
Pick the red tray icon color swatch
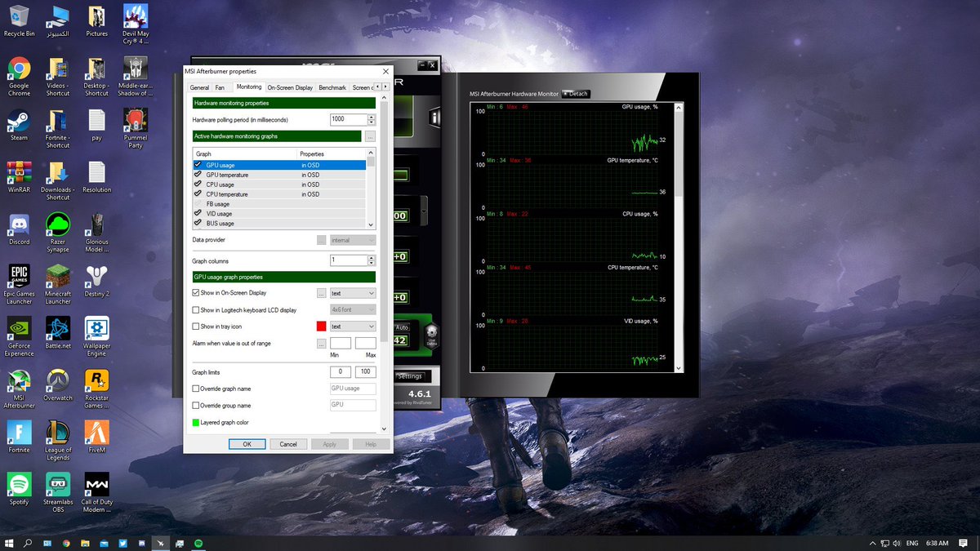point(322,327)
